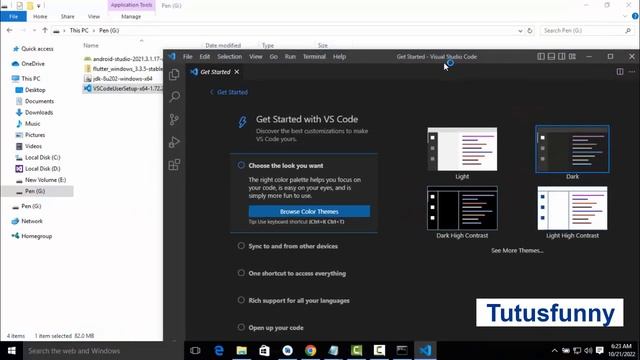Click See More Themes link

pyautogui.click(x=517, y=251)
